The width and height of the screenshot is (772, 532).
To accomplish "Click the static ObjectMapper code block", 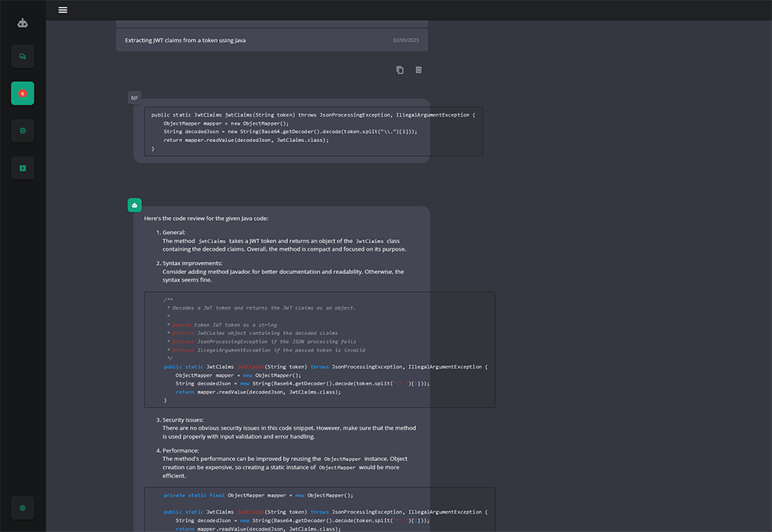I will 320,508.
